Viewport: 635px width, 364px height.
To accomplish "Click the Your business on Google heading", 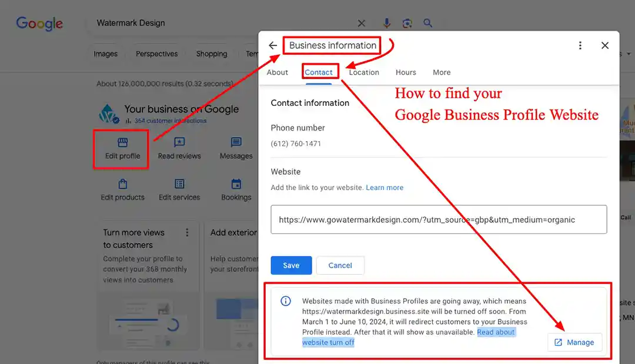I will pos(182,109).
